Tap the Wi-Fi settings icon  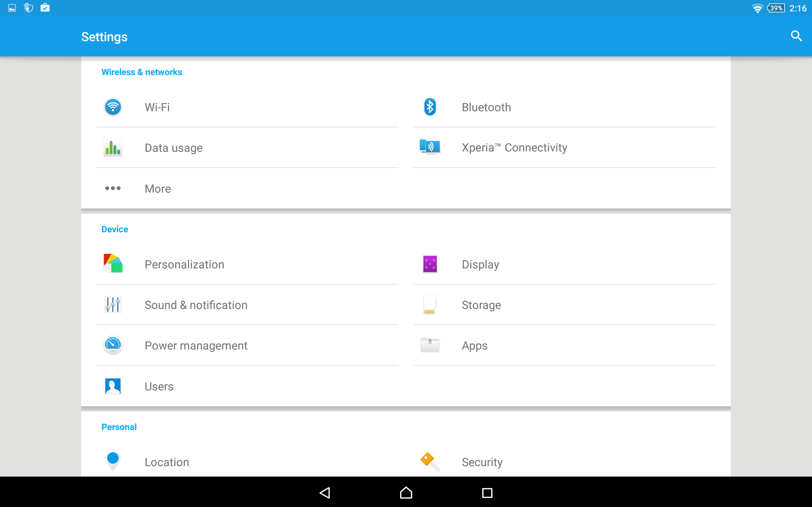pos(113,107)
